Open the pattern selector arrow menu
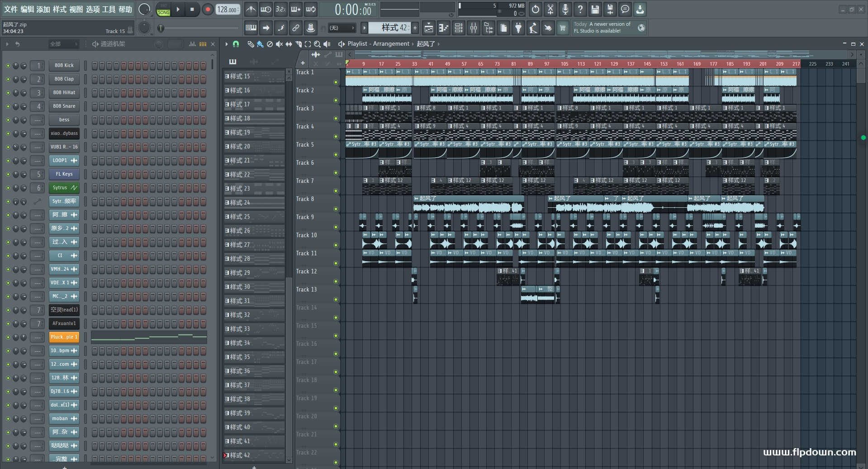This screenshot has height=469, width=868. coord(364,28)
